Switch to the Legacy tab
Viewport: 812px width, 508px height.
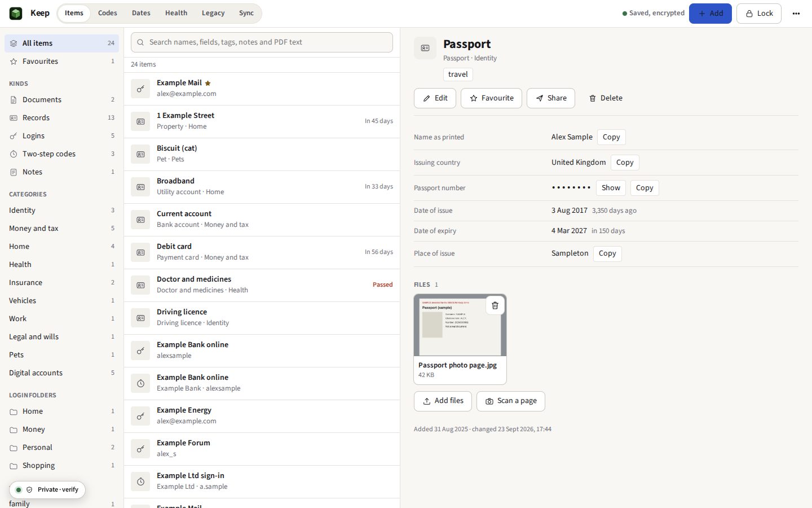pos(213,13)
